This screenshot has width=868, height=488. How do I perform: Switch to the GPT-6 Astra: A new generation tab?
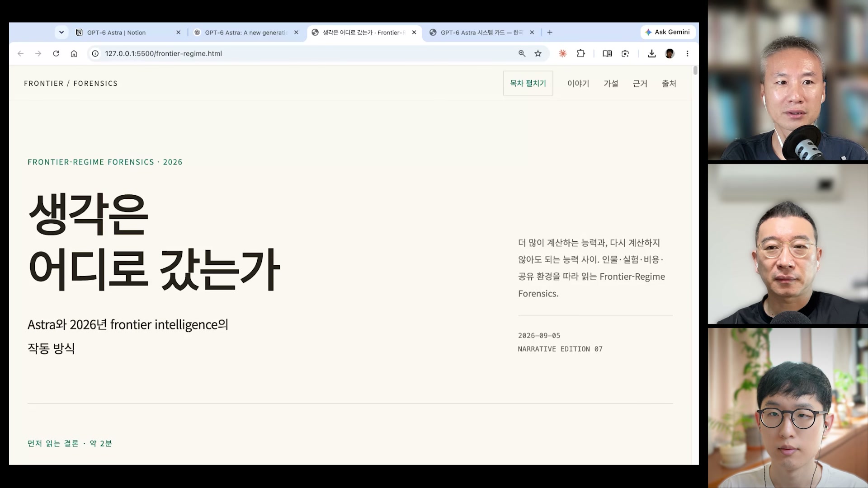246,33
